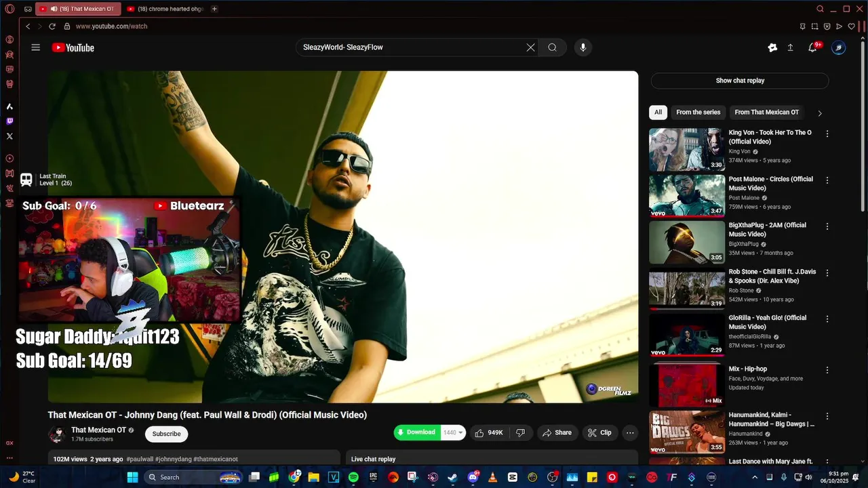Click the Opera GX menu logo
The height and width of the screenshot is (488, 868).
[9, 9]
